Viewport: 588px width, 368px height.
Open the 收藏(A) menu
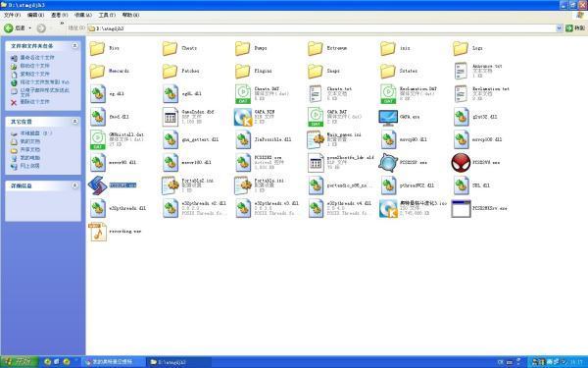click(x=83, y=15)
